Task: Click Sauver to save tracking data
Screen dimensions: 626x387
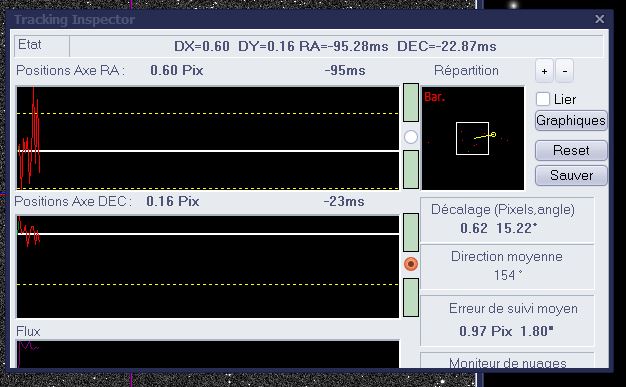Action: 571,175
